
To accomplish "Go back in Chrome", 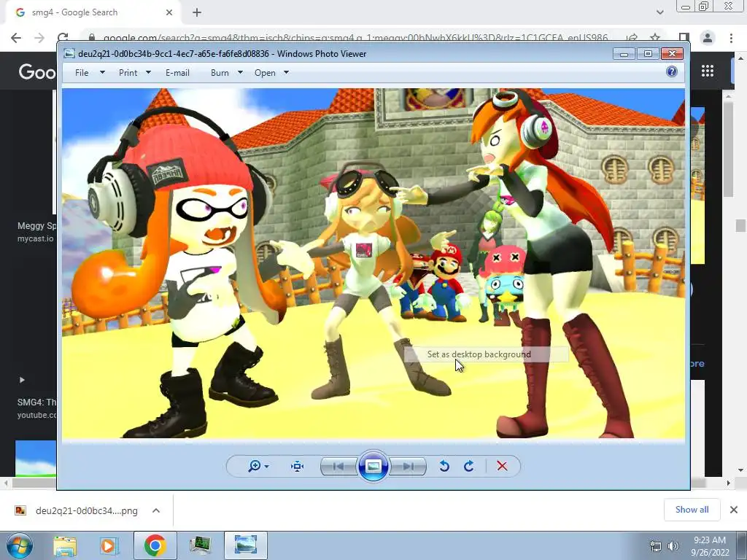I will (x=16, y=38).
